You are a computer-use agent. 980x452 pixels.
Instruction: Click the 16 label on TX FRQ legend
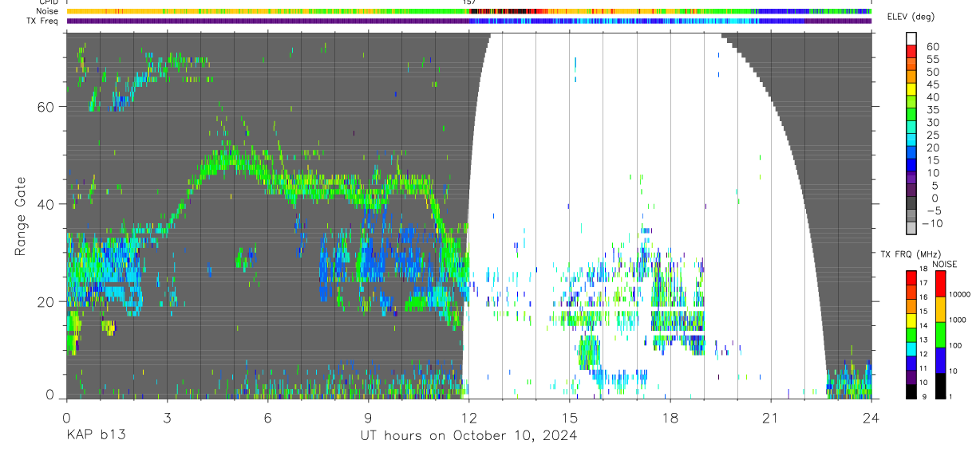click(924, 298)
